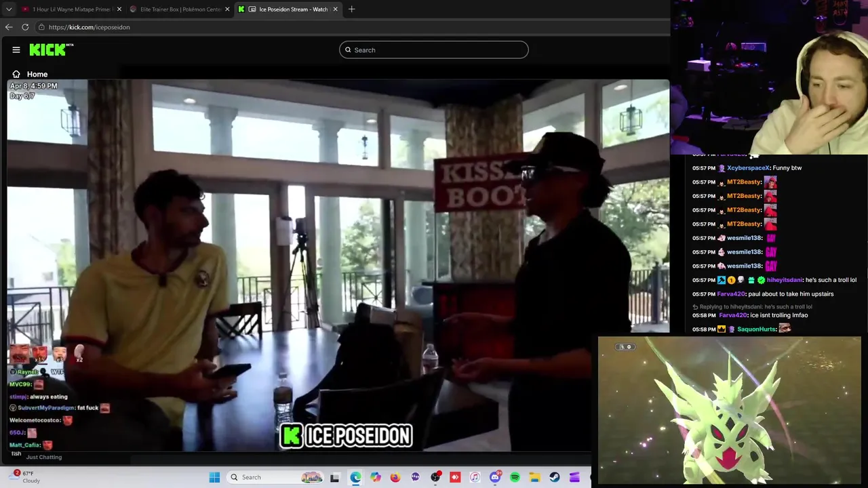Open Discord from the taskbar
Screen dimensions: 868x488
pyautogui.click(x=495, y=477)
